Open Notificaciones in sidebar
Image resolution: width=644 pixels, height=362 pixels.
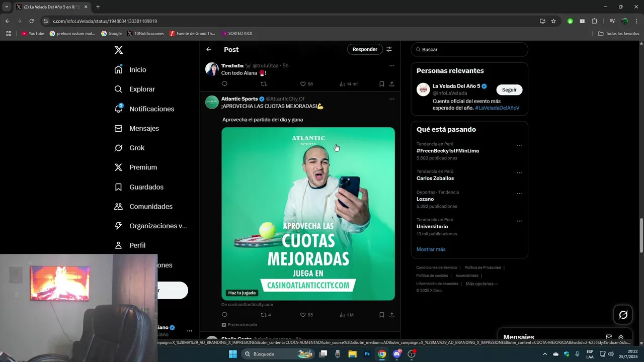point(144,109)
